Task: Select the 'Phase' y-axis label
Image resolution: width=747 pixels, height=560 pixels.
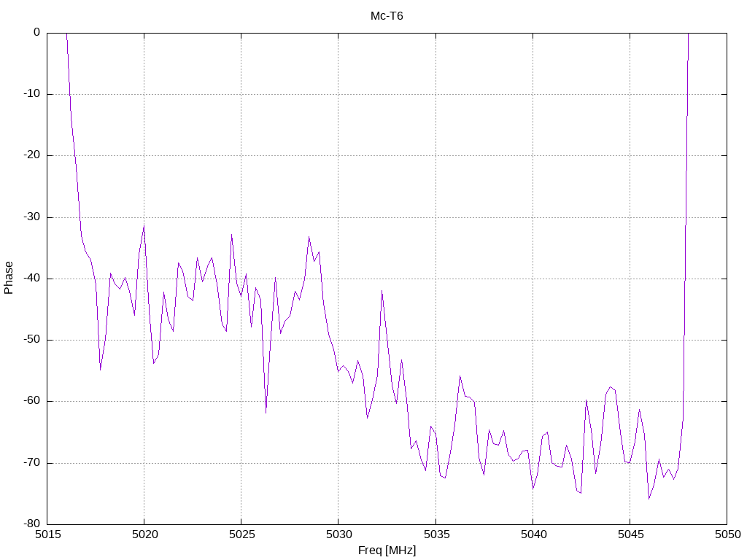Action: coord(9,278)
